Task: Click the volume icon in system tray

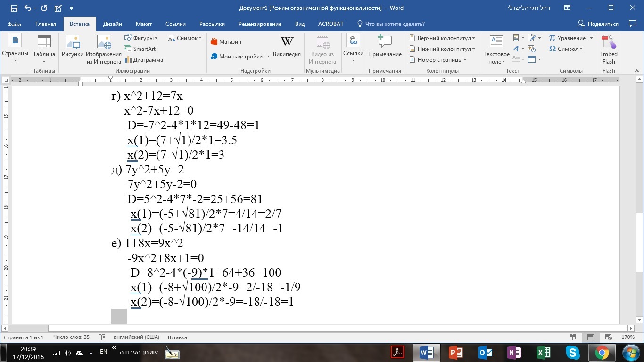Action: pyautogui.click(x=67, y=353)
